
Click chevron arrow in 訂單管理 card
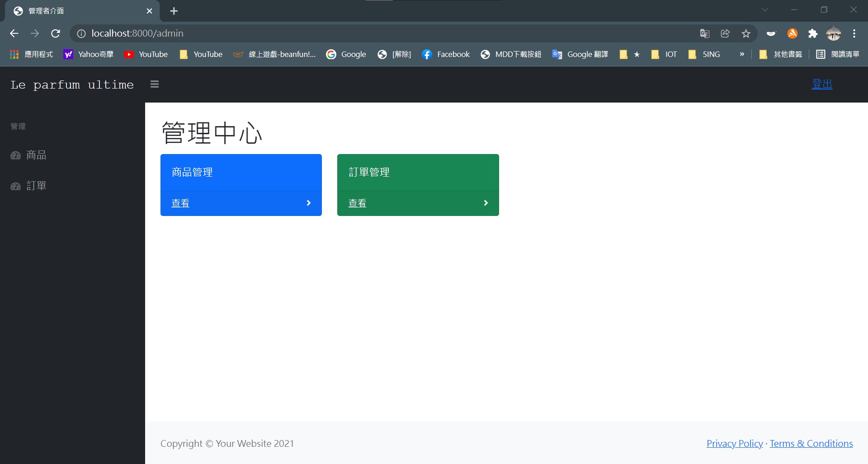coord(486,203)
